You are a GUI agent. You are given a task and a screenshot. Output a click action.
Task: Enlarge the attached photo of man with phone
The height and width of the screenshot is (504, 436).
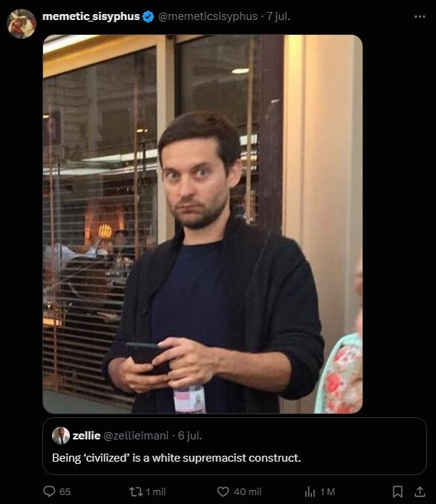coord(203,224)
